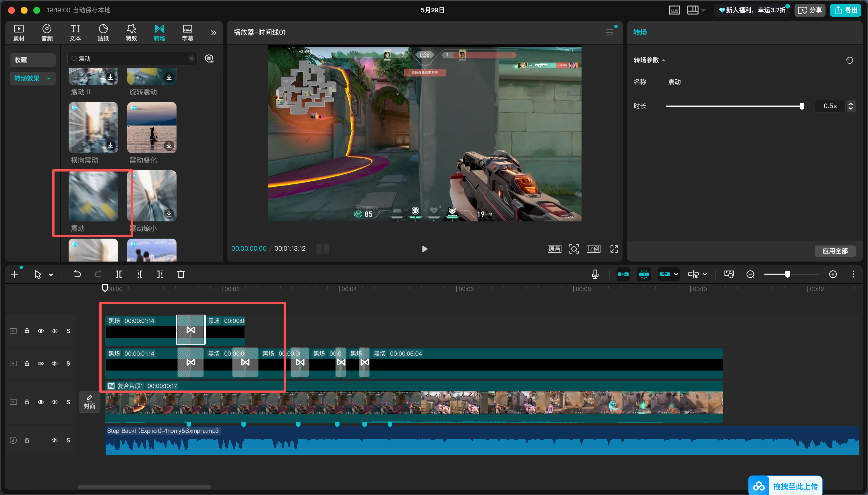
Task: Click the window layout icon in title bar
Action: click(692, 10)
